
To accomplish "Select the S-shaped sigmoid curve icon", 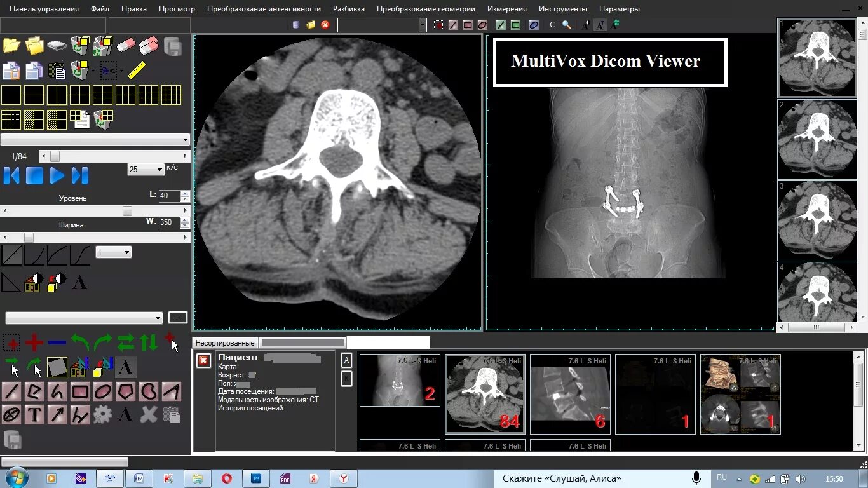I will point(80,255).
